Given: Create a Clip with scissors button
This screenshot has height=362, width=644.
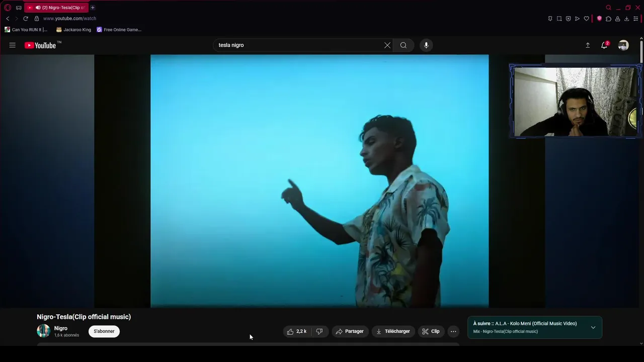Looking at the screenshot, I should click(x=431, y=331).
